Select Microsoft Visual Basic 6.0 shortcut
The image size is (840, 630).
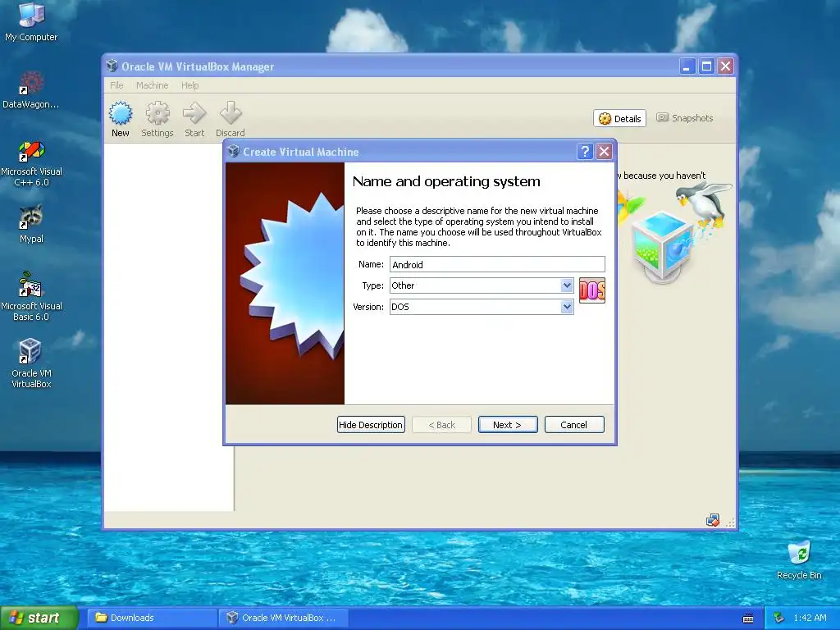(x=31, y=297)
